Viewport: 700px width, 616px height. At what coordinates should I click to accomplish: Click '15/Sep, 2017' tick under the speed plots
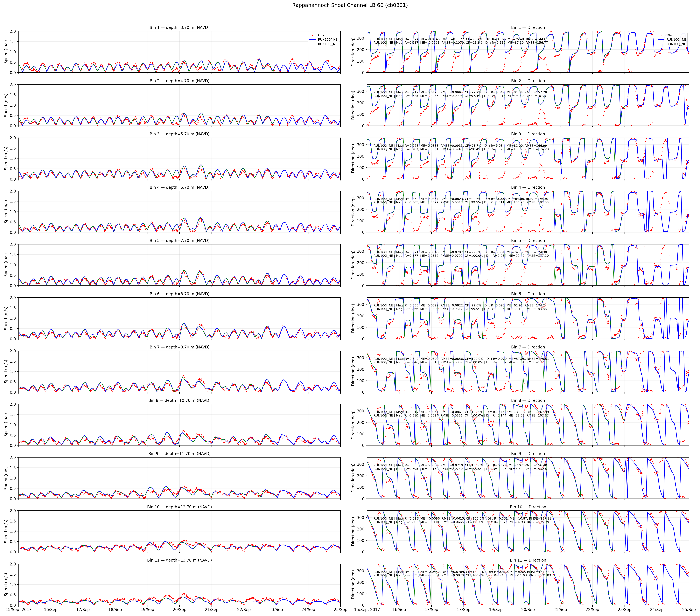(x=18, y=610)
